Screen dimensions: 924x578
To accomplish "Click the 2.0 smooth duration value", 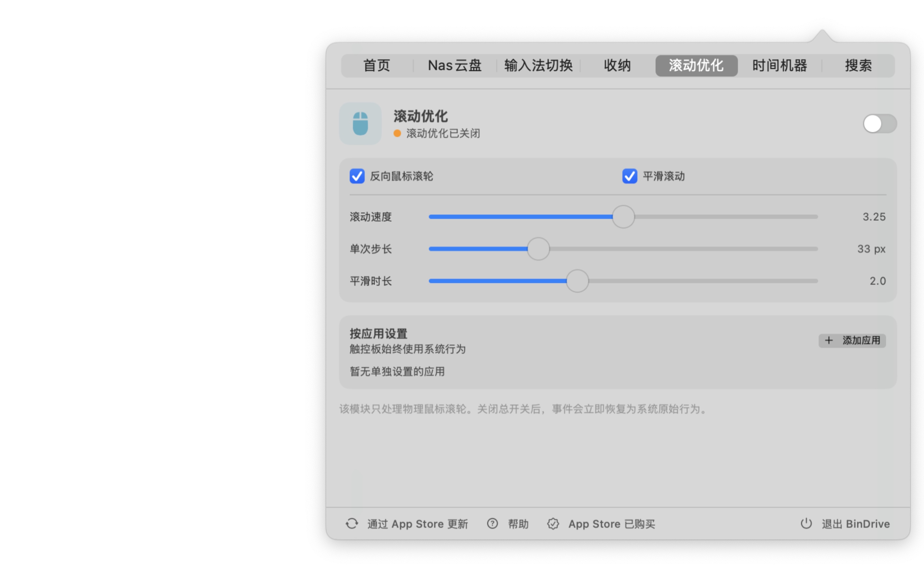I will (877, 281).
